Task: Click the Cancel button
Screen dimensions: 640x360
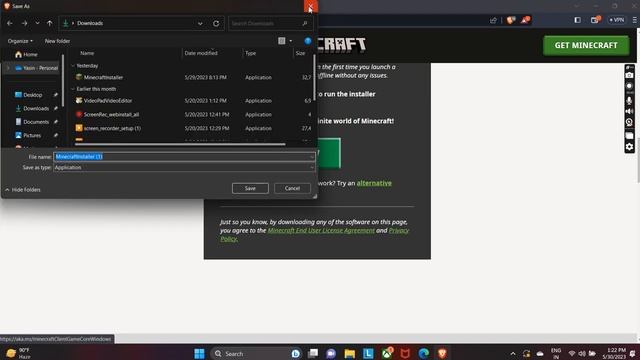Action: pos(292,188)
